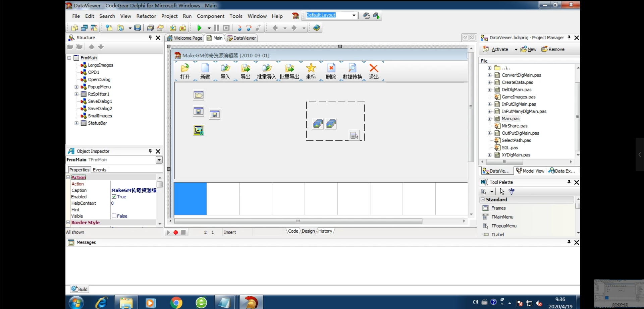
Task: Open the Refactor menu
Action: tap(146, 16)
